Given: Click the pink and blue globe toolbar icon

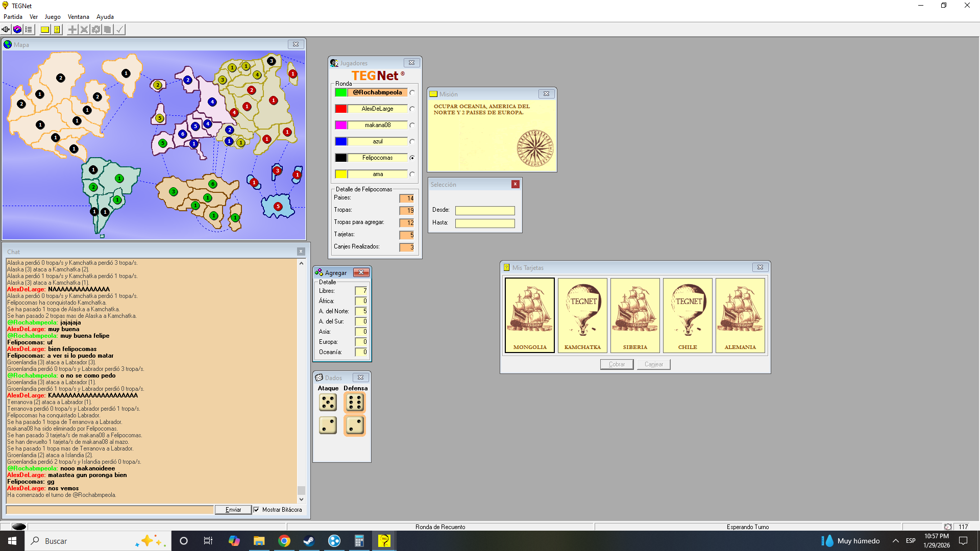Looking at the screenshot, I should (17, 30).
